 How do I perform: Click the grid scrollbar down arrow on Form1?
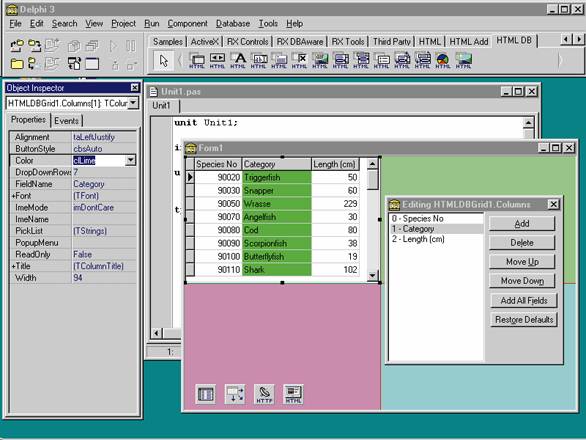tap(372, 276)
